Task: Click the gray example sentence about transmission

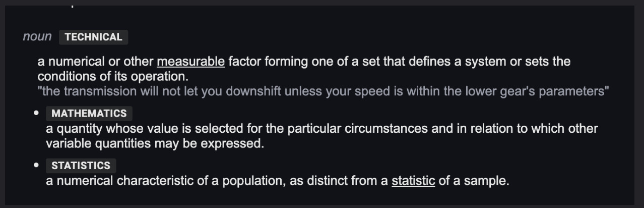Action: (x=324, y=91)
